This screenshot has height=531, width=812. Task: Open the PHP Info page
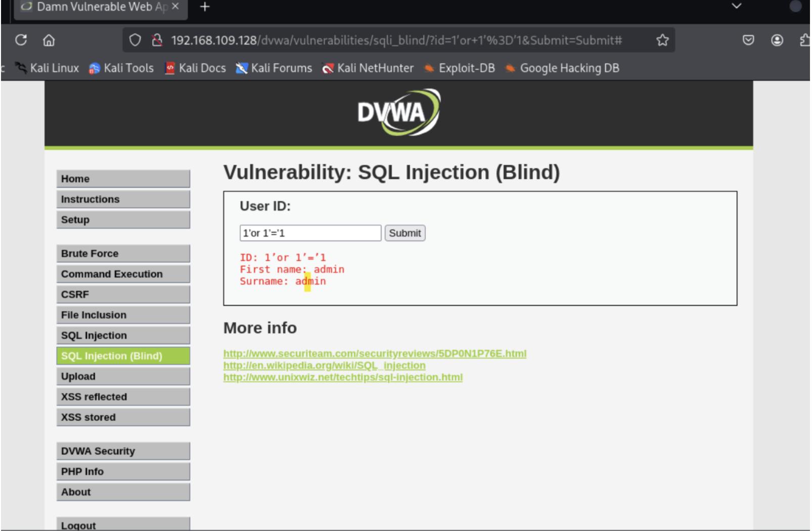[x=123, y=471]
